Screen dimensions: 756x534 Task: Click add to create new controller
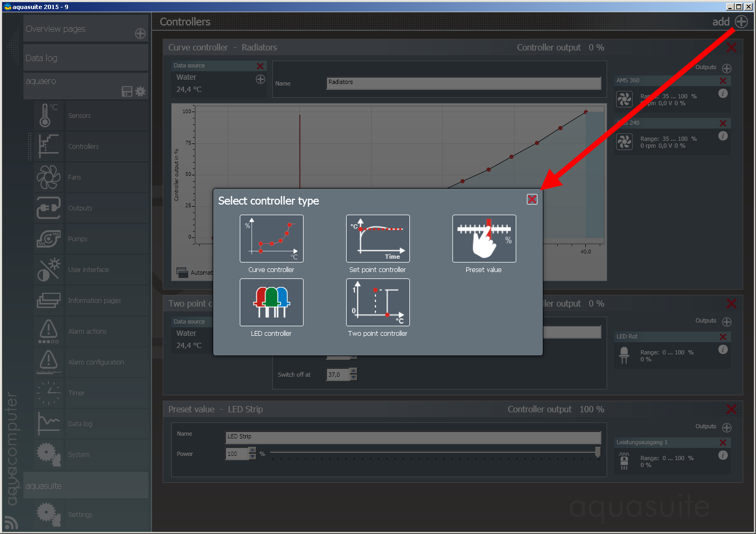pyautogui.click(x=741, y=22)
